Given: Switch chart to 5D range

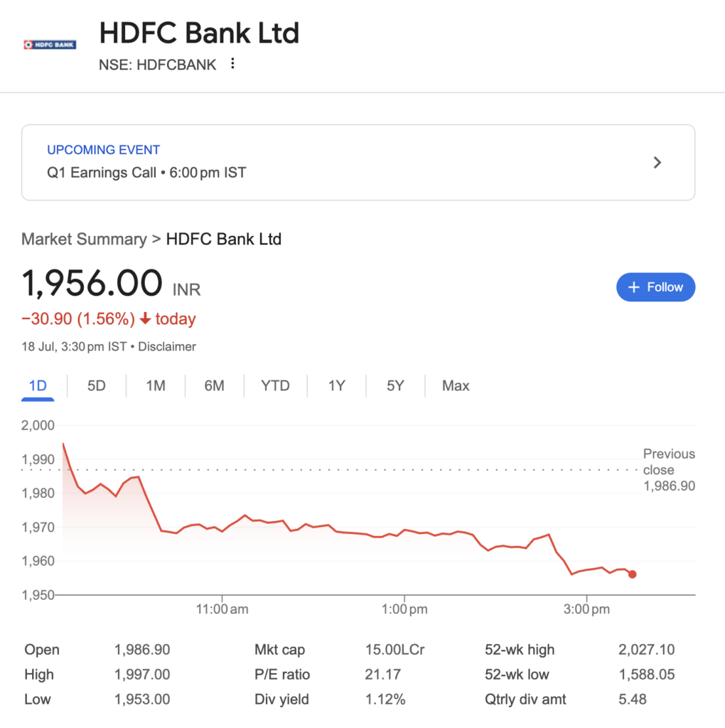Looking at the screenshot, I should [97, 386].
